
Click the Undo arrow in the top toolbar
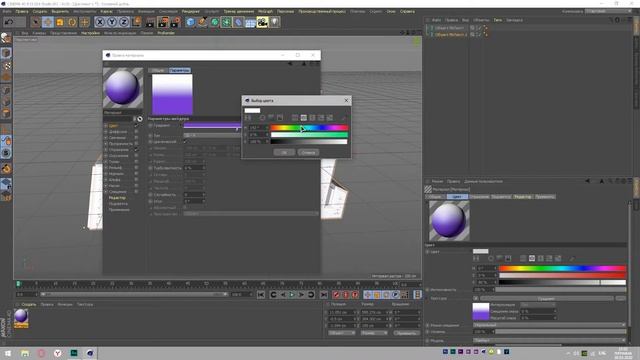pyautogui.click(x=9, y=22)
